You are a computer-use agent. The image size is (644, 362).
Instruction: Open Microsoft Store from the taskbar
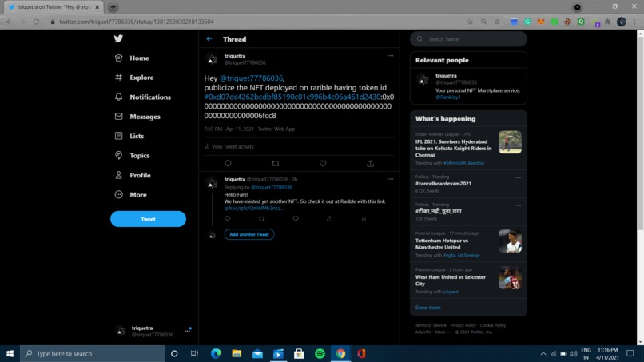click(299, 353)
